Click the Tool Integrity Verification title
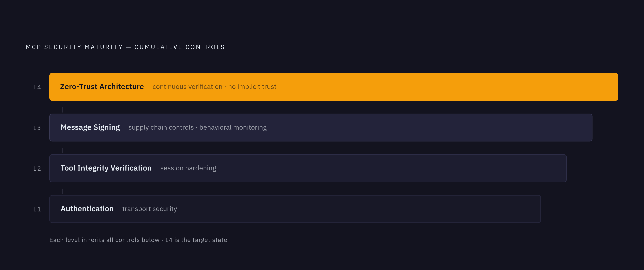Screen dimensions: 644x270 106,168
